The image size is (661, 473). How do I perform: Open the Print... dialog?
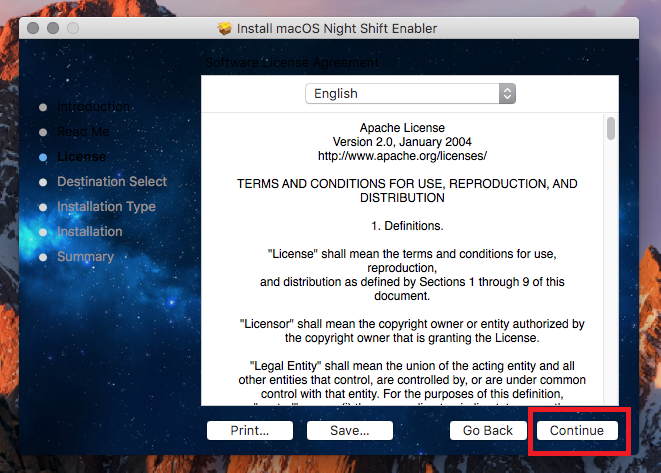pos(250,430)
